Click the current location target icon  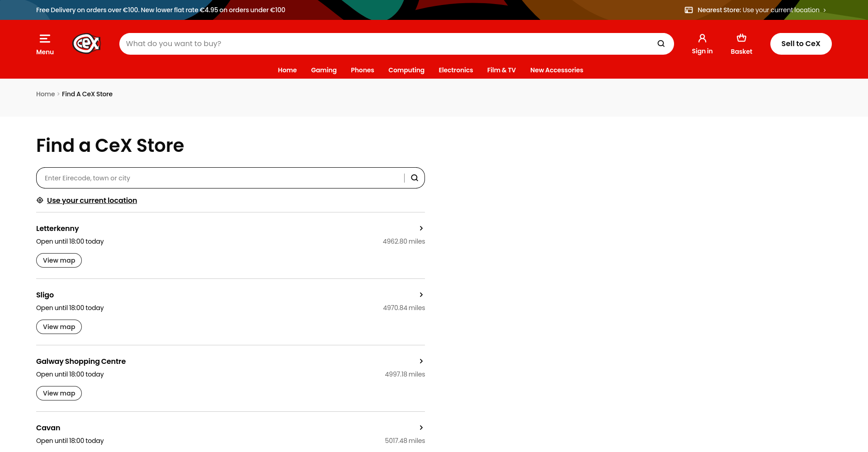click(x=40, y=200)
